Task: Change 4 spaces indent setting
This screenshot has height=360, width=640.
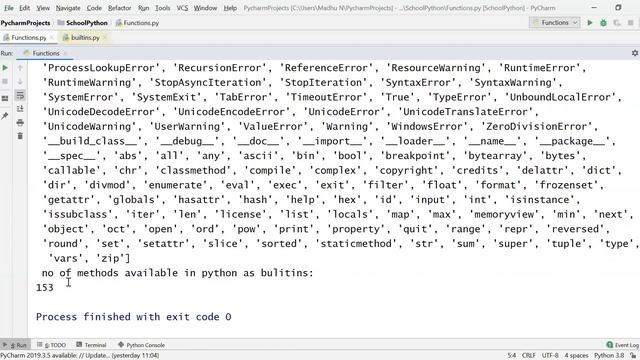Action: [576, 356]
